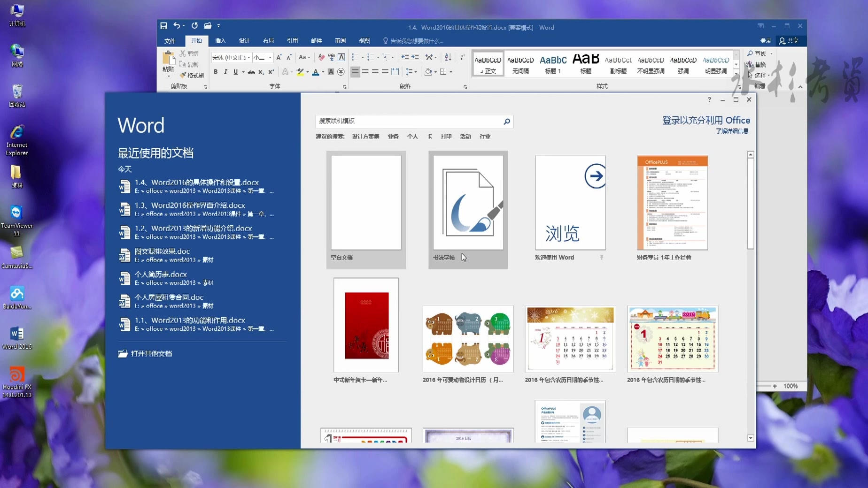
Task: Click the Font Color red A swatch
Action: 316,72
